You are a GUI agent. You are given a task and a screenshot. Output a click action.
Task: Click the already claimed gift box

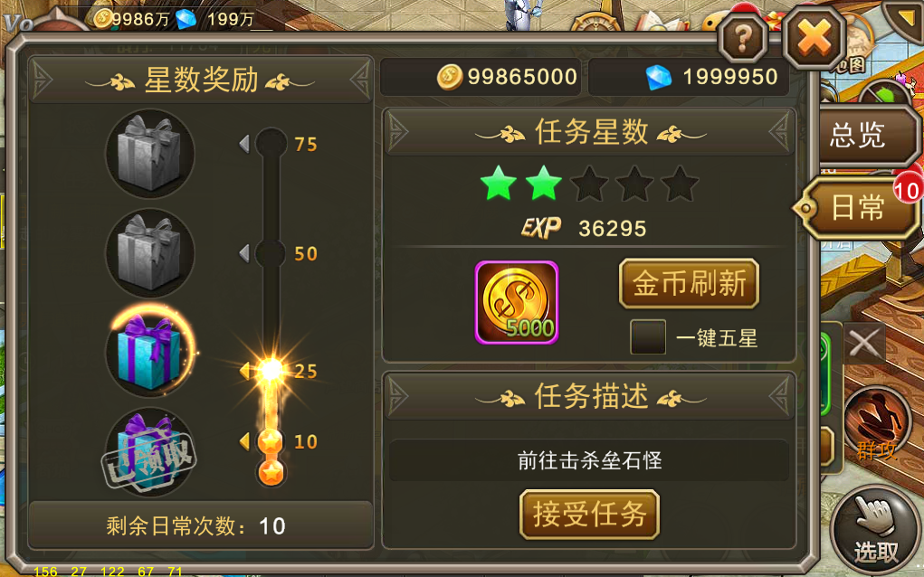149,451
